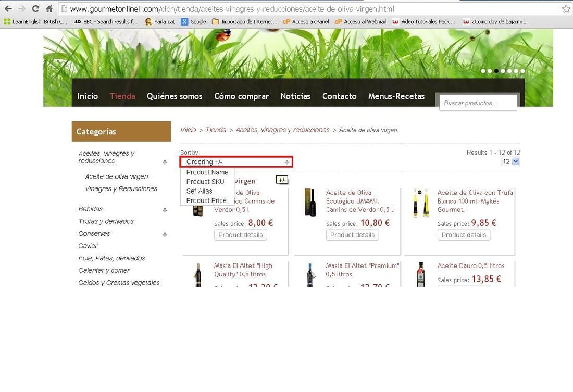Open the Vinagres y Reducciones subcategory
Image resolution: width=573 pixels, height=392 pixels.
[121, 189]
